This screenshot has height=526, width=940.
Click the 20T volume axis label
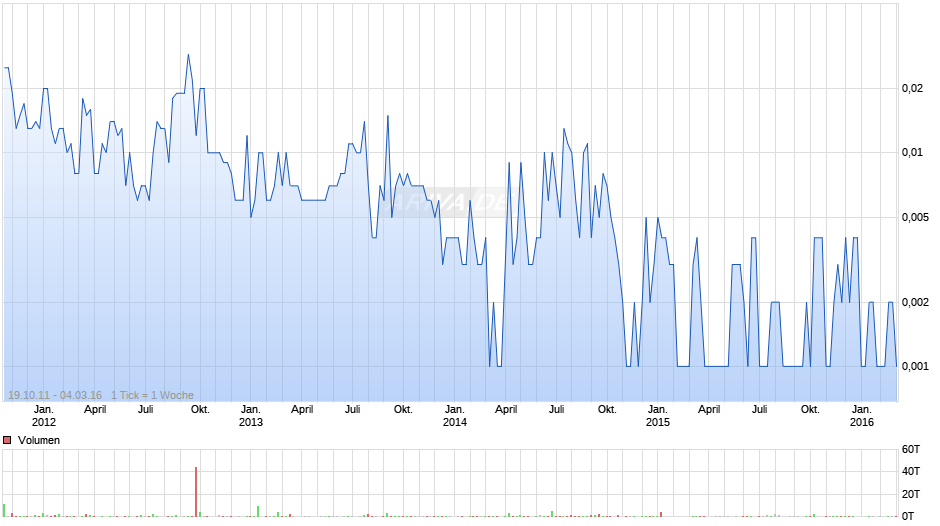[911, 494]
